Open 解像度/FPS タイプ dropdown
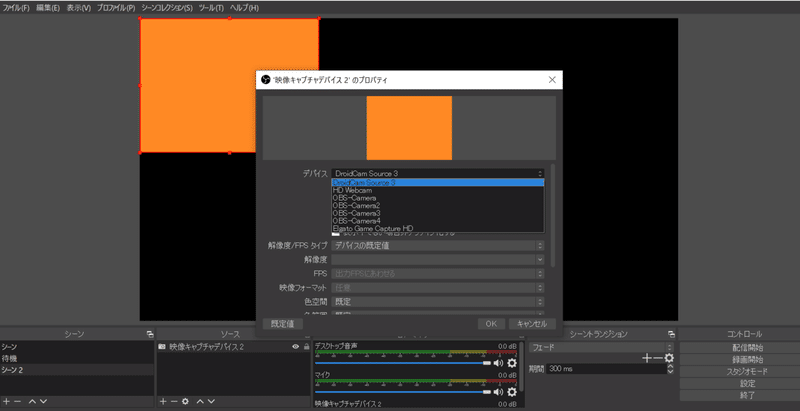 pyautogui.click(x=438, y=246)
